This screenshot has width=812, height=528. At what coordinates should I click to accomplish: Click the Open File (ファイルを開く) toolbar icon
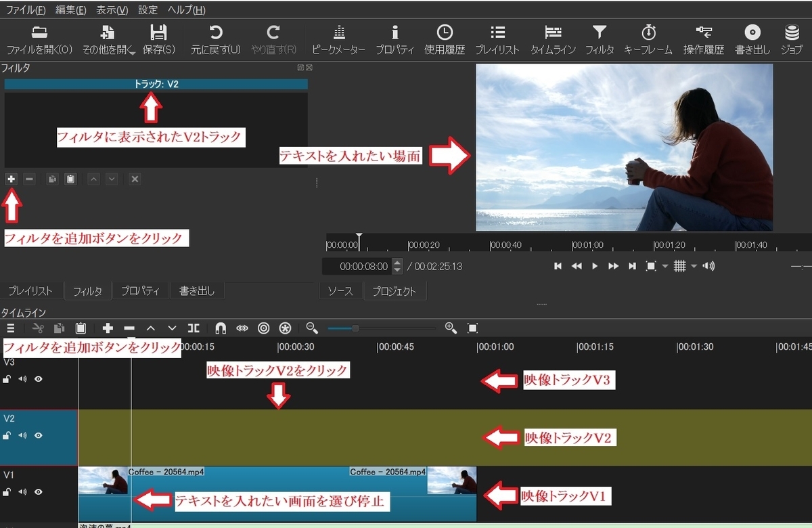39,32
